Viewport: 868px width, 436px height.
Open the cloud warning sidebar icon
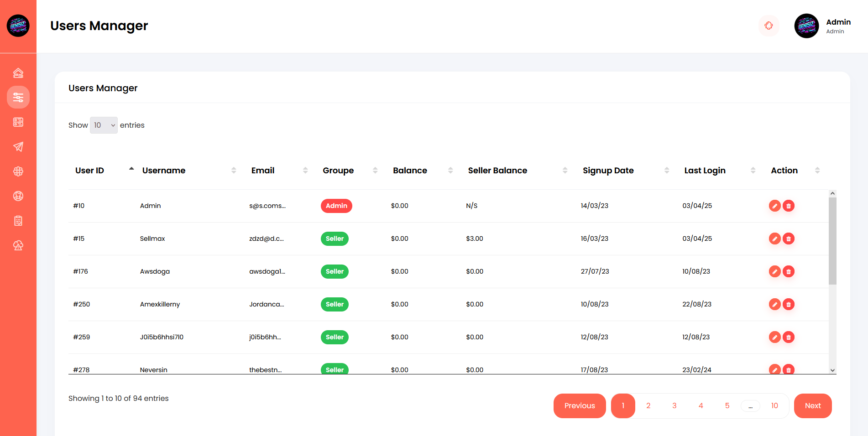click(18, 245)
